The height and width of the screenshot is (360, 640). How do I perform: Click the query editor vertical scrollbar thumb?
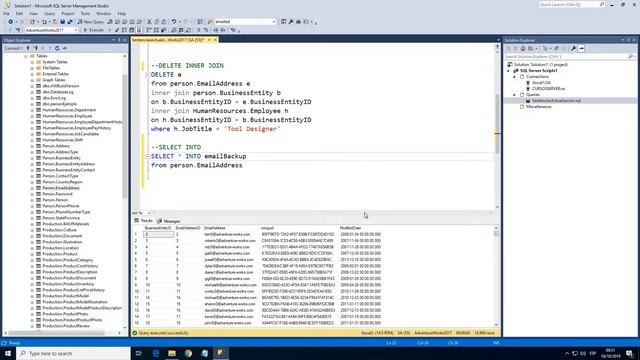(x=497, y=123)
